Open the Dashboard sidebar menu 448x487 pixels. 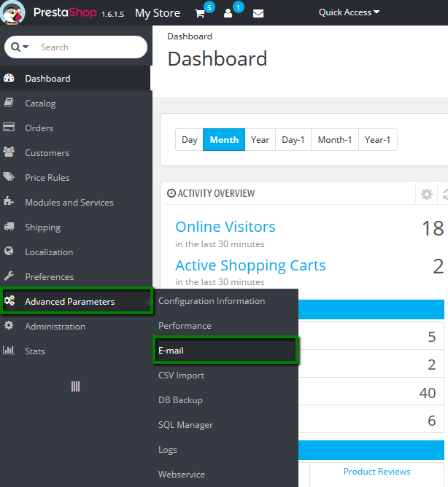(x=75, y=78)
